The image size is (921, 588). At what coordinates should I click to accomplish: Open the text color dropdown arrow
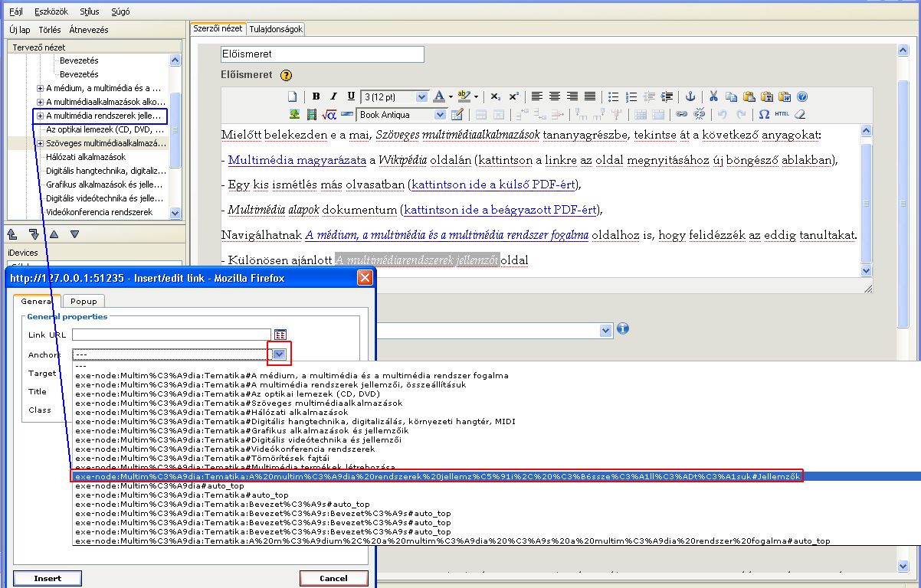click(451, 97)
